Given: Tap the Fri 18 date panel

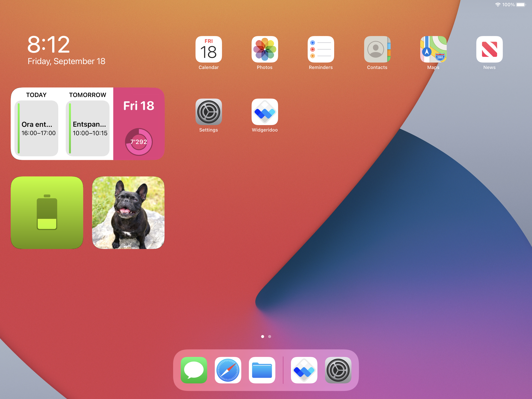Looking at the screenshot, I should (x=139, y=106).
